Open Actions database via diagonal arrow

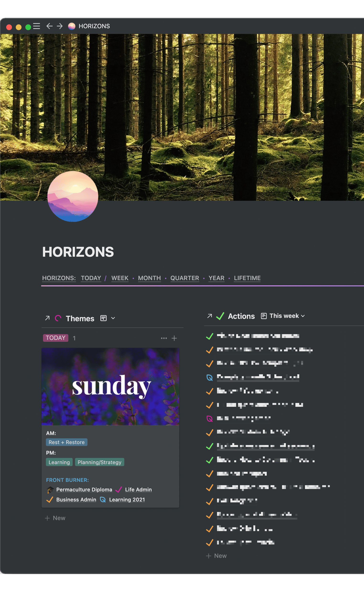pyautogui.click(x=209, y=316)
